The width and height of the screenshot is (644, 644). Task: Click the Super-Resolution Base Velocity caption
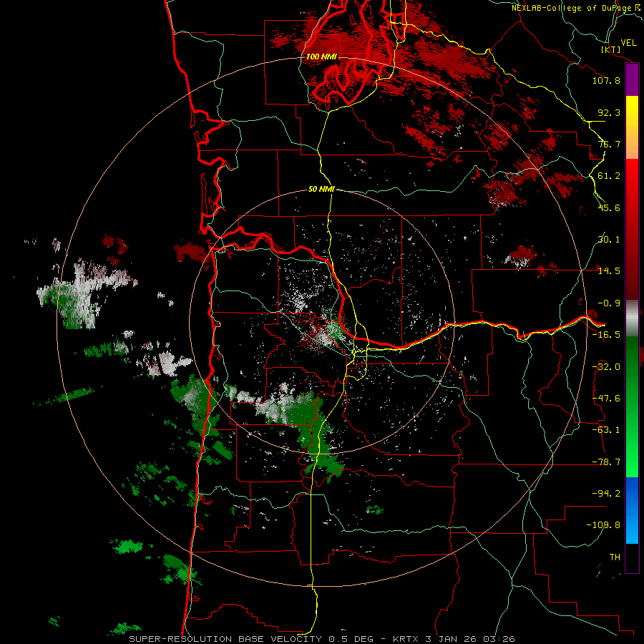[x=321, y=639]
